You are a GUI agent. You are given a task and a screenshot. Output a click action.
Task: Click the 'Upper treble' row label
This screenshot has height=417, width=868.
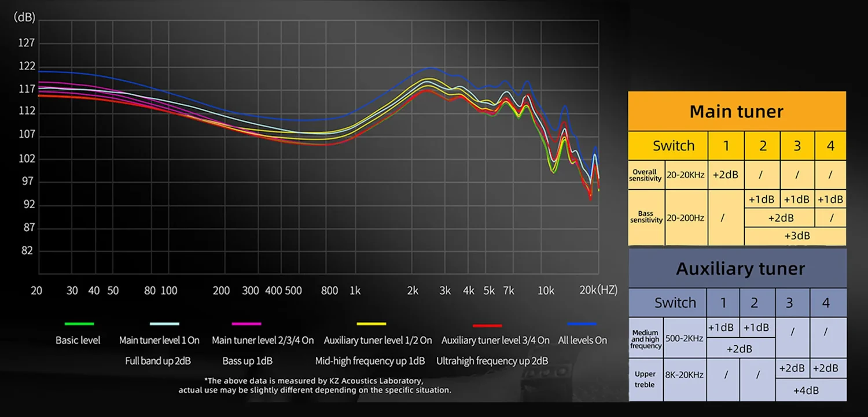[645, 379]
